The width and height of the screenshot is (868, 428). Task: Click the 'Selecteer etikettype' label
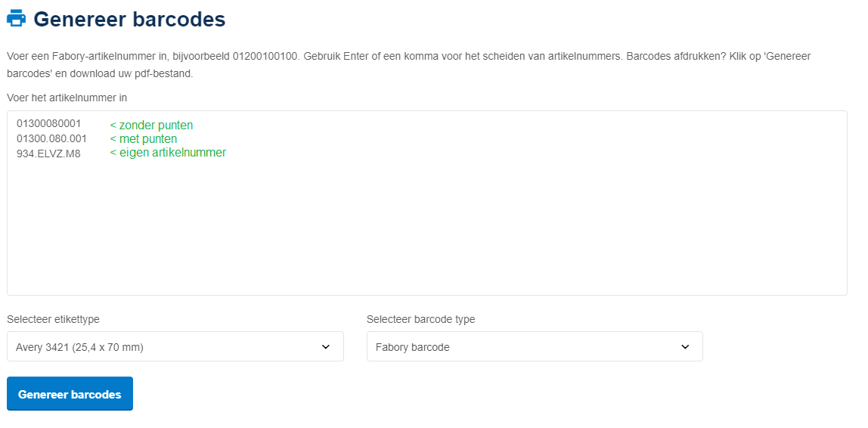coord(53,319)
